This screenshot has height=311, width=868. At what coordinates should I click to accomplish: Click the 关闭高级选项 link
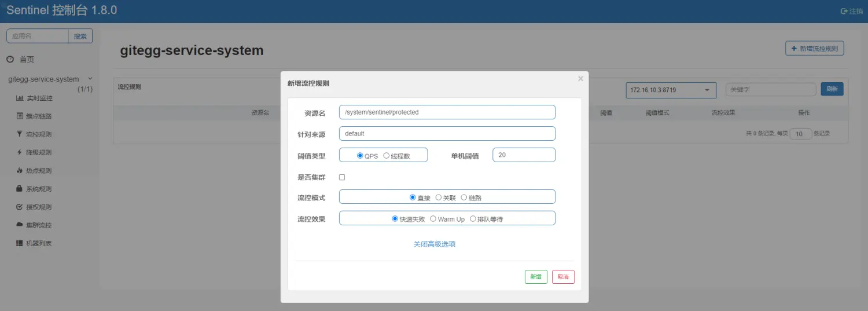tap(435, 244)
